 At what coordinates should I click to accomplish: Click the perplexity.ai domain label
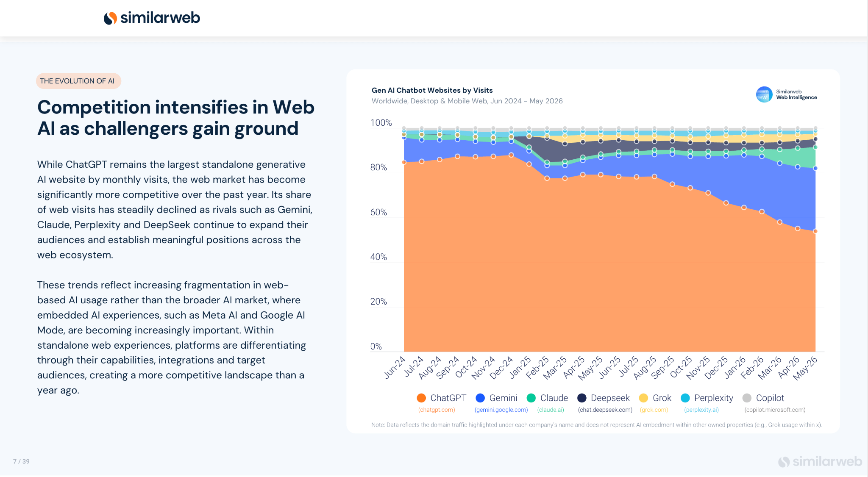(701, 410)
